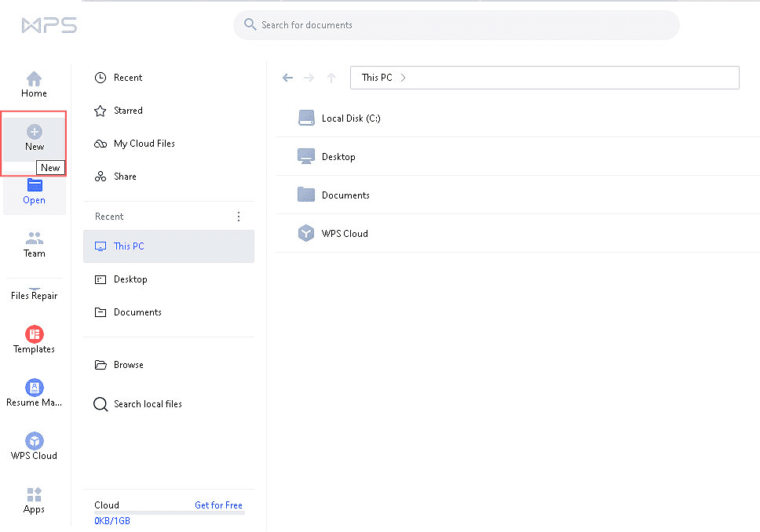Create a new document with New
This screenshot has height=532, width=760.
(x=35, y=137)
